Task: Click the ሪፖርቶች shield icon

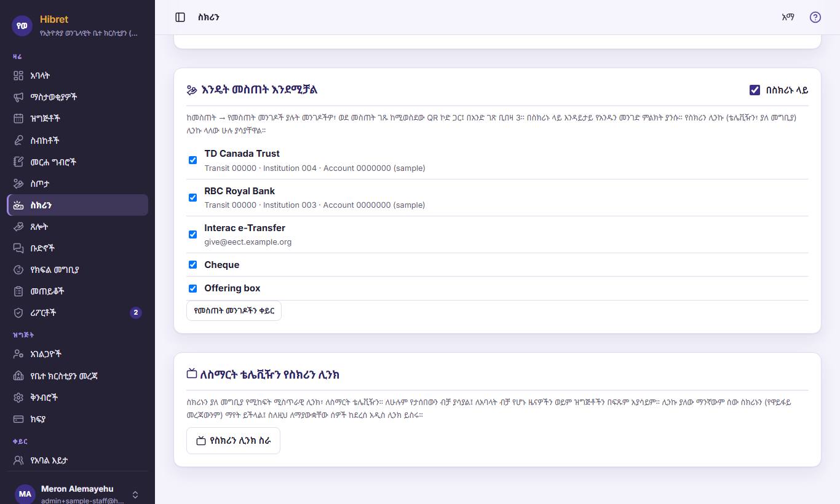Action: pos(18,313)
